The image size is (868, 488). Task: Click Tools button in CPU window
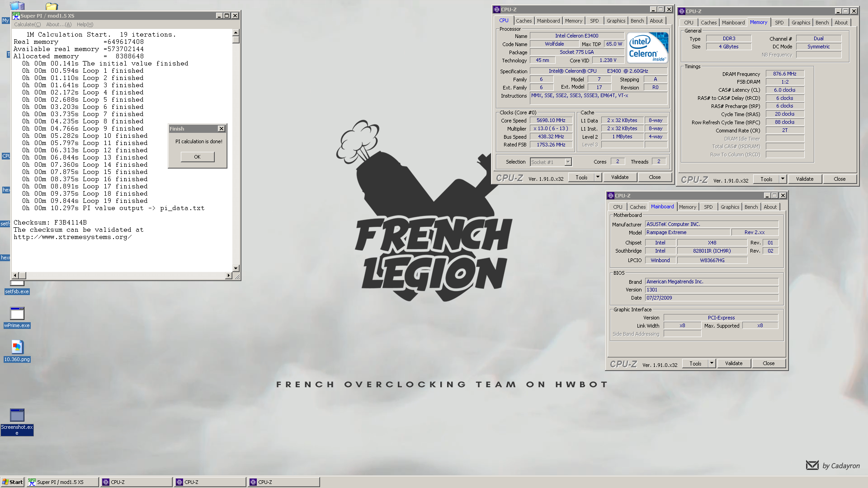tap(581, 177)
